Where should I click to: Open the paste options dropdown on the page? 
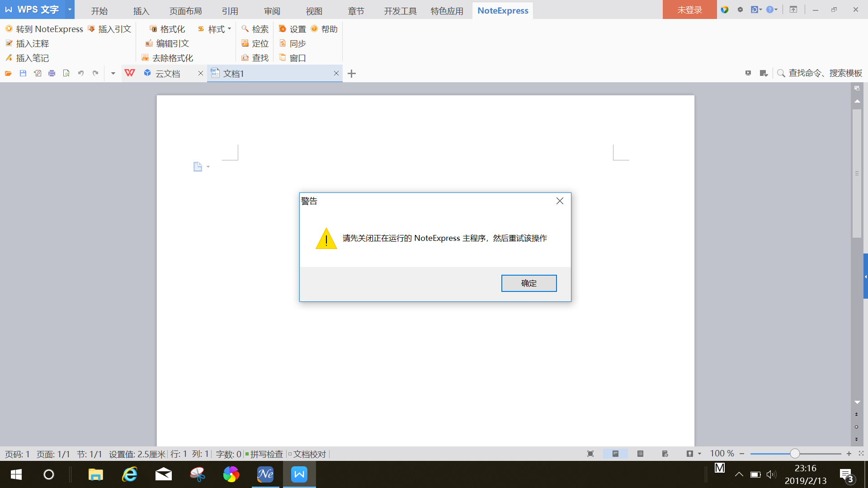pyautogui.click(x=201, y=167)
